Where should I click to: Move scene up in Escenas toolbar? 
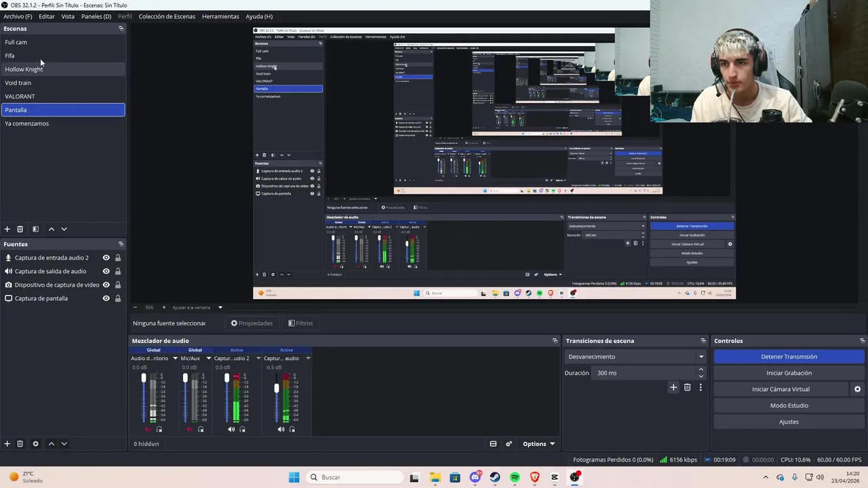(x=51, y=229)
